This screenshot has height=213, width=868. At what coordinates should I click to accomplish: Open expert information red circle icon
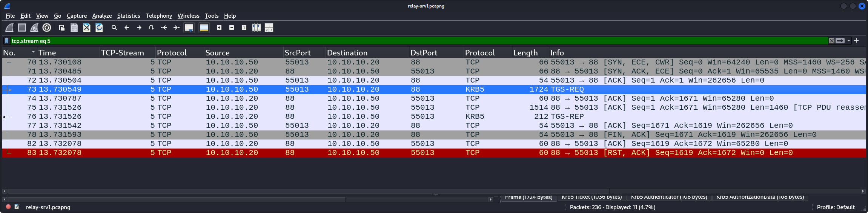point(8,207)
